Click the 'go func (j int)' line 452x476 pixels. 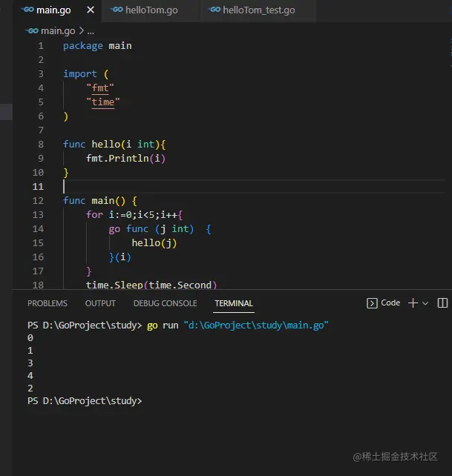point(160,229)
